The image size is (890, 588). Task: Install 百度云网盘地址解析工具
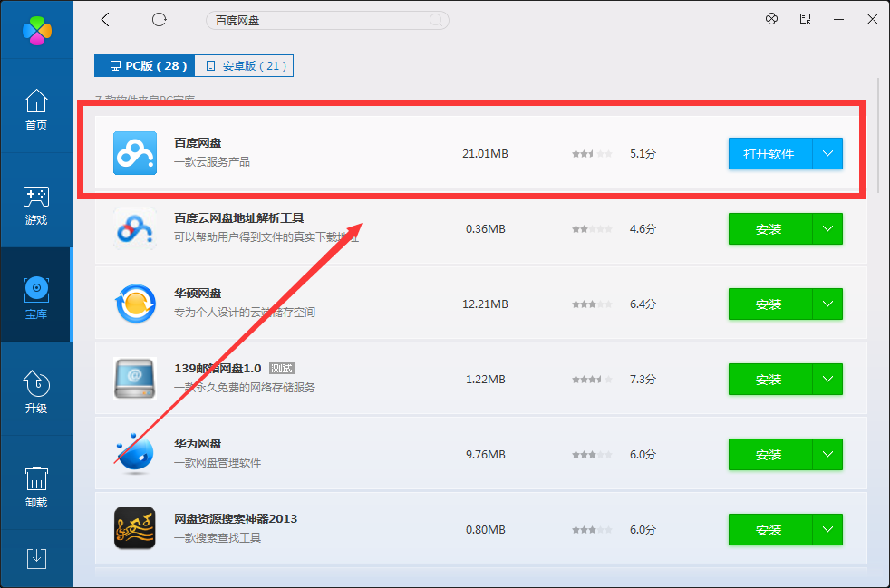tap(770, 228)
